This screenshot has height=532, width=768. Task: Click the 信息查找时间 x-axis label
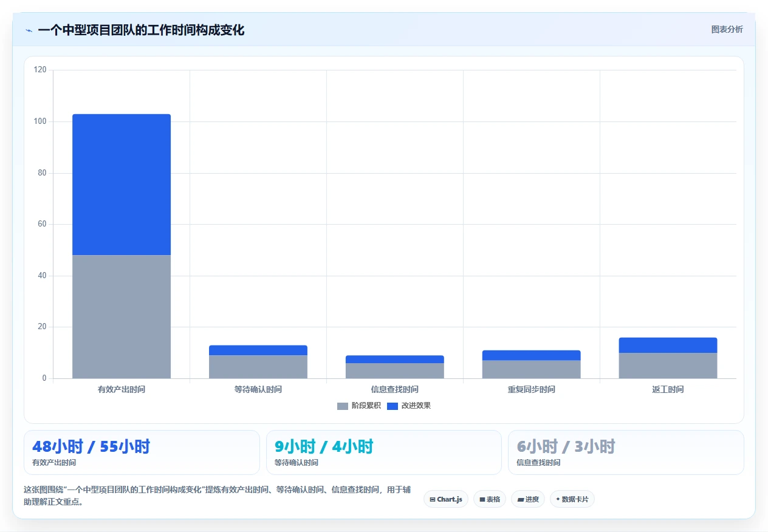tap(395, 389)
